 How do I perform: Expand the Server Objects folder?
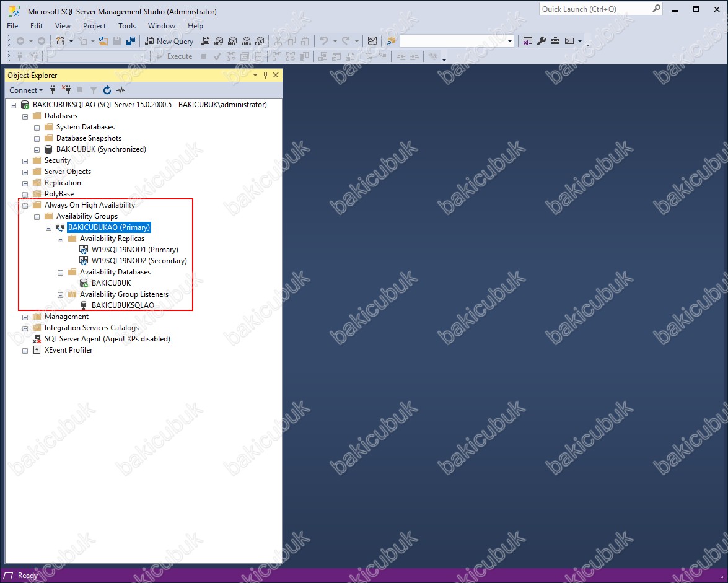tap(25, 172)
